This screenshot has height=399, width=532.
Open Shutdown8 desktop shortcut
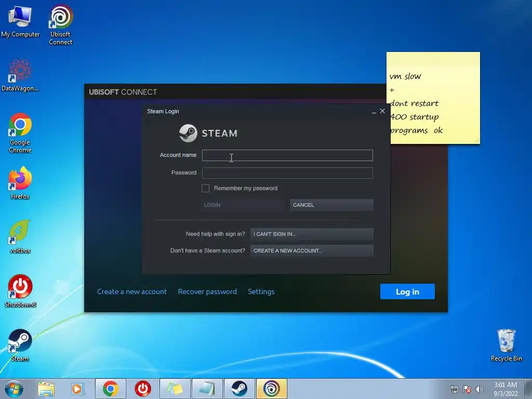point(20,291)
